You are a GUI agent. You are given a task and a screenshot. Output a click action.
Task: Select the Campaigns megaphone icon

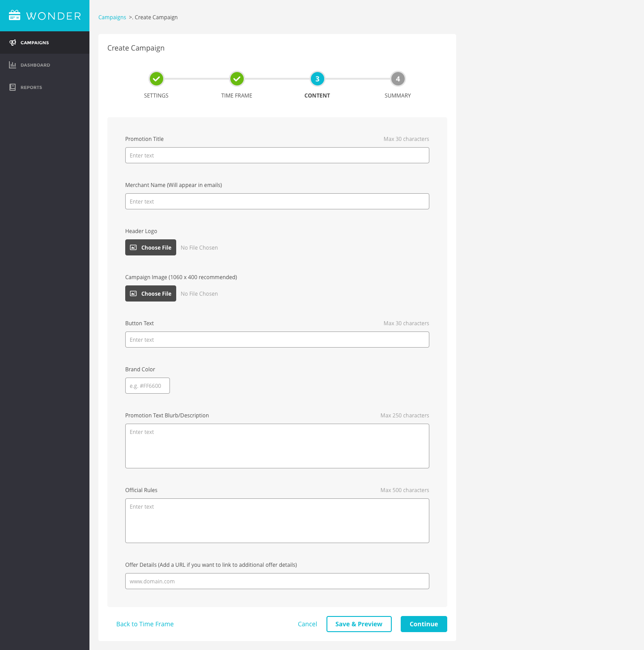(13, 42)
